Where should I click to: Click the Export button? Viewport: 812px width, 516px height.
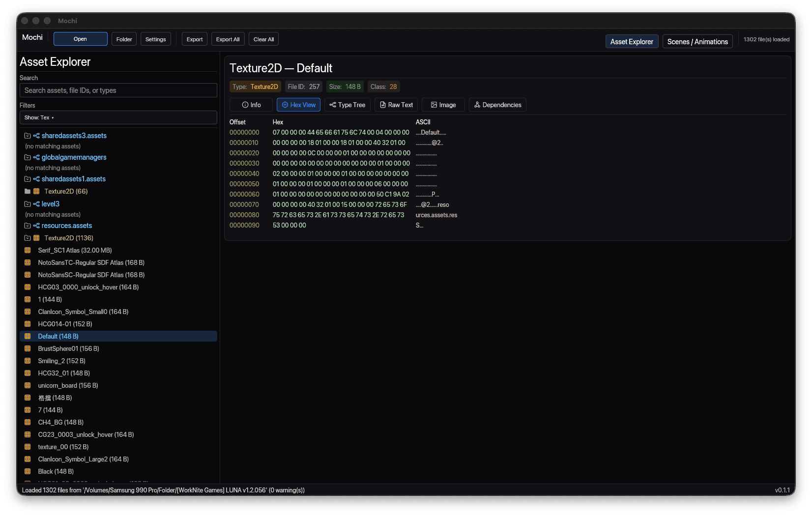pos(195,39)
